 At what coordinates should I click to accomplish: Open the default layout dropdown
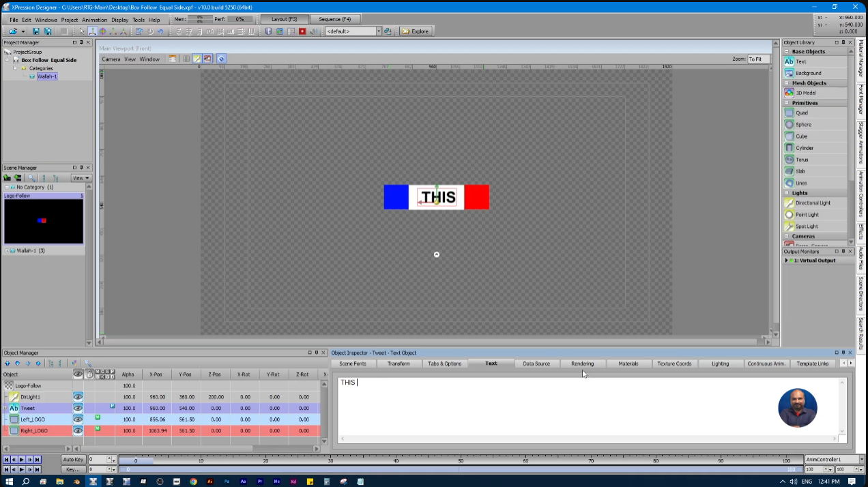point(378,31)
